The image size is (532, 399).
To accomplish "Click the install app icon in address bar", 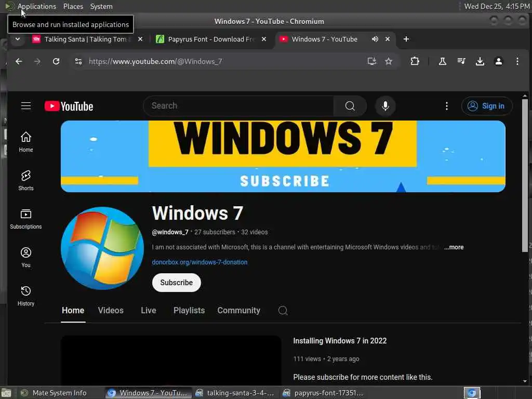I will click(x=372, y=61).
